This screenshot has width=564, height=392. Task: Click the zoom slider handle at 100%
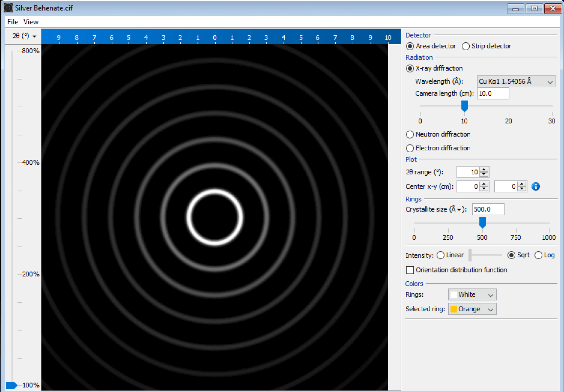[12, 385]
